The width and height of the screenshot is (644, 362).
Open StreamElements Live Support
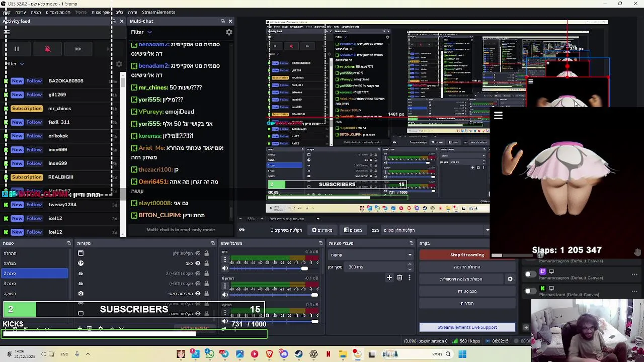pyautogui.click(x=467, y=327)
